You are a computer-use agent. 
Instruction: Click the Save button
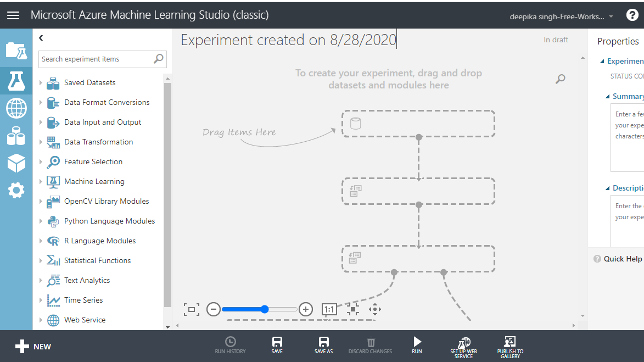point(277,345)
